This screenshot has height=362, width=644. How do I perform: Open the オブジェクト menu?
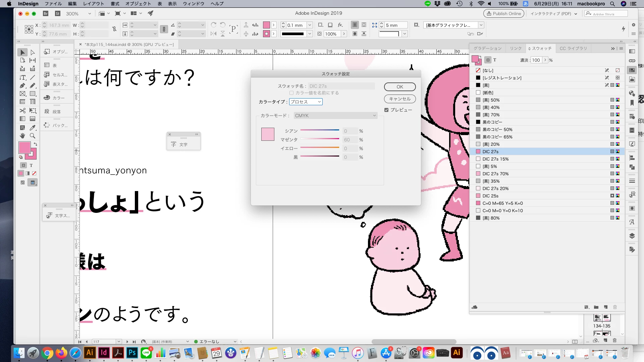[138, 4]
